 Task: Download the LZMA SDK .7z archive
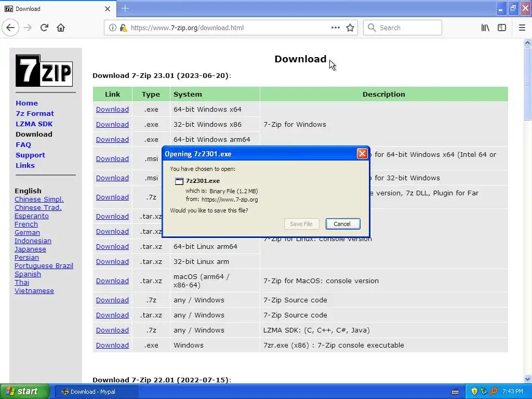click(x=112, y=330)
